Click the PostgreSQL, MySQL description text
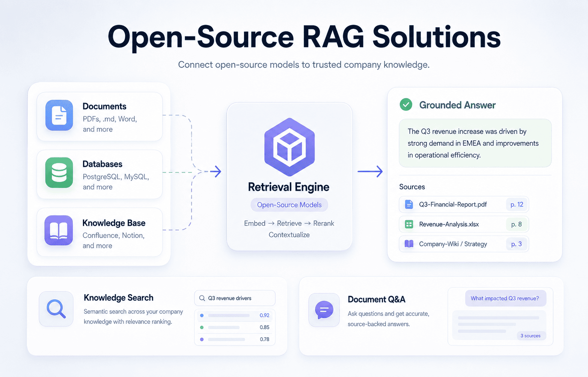This screenshot has width=588, height=377. pyautogui.click(x=116, y=182)
